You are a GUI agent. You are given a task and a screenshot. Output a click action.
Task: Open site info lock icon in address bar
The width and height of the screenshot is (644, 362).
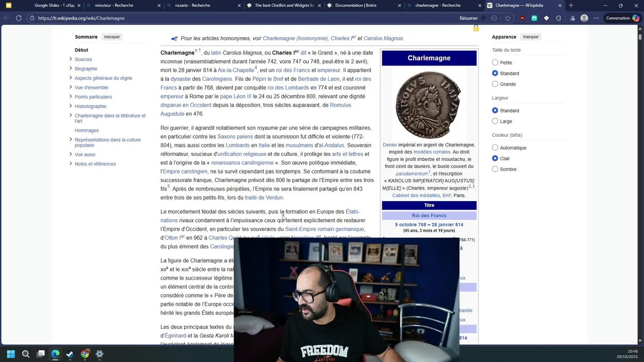pos(32,18)
